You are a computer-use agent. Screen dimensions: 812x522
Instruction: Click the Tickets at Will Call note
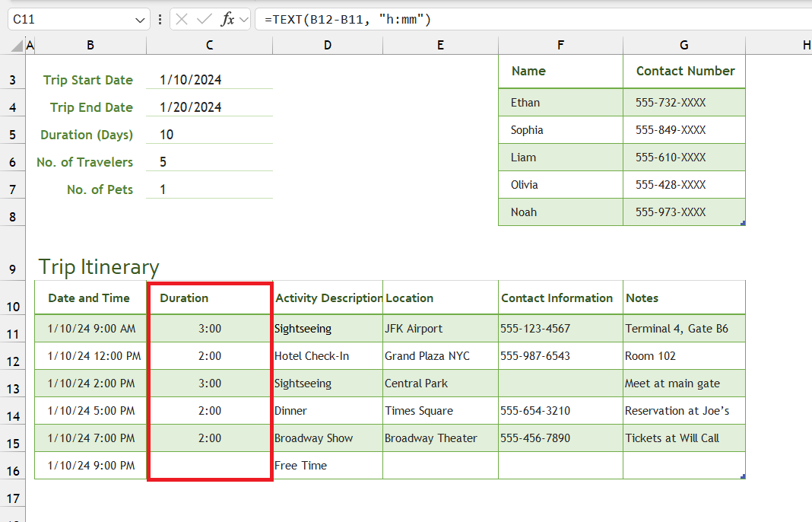684,438
